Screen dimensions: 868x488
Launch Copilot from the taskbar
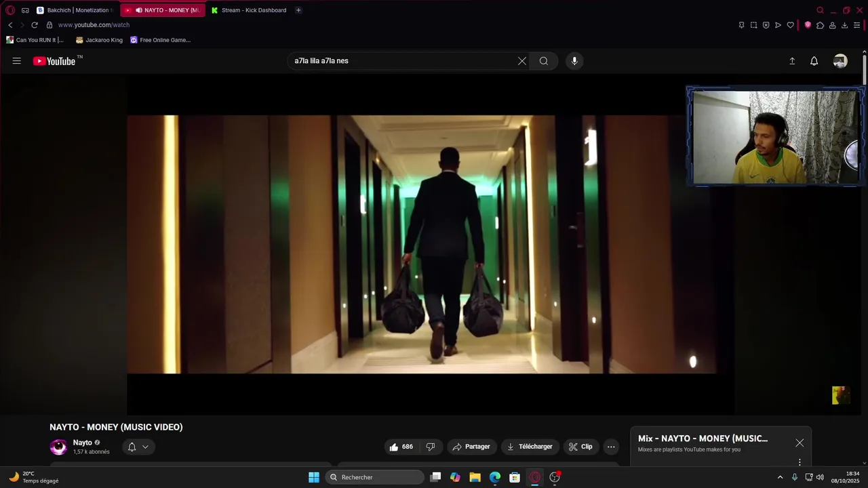point(455,477)
